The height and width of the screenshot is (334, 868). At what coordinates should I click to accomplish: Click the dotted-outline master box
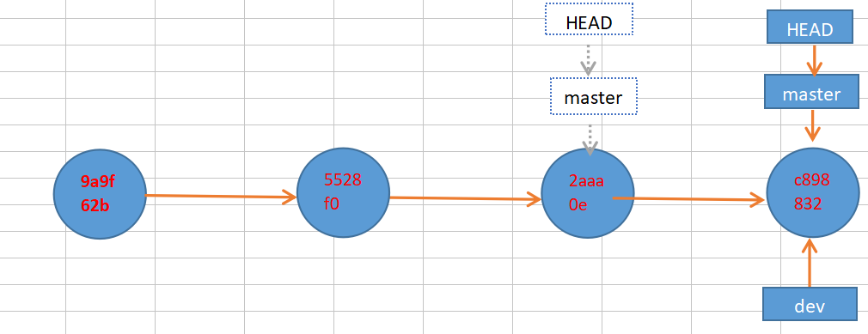coord(594,96)
